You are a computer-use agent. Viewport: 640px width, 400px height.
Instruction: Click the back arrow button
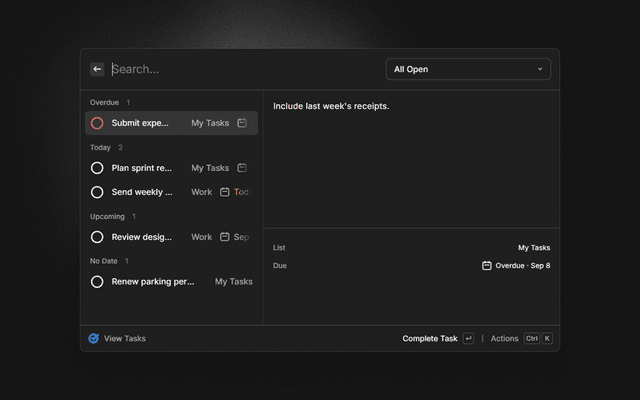pos(97,69)
